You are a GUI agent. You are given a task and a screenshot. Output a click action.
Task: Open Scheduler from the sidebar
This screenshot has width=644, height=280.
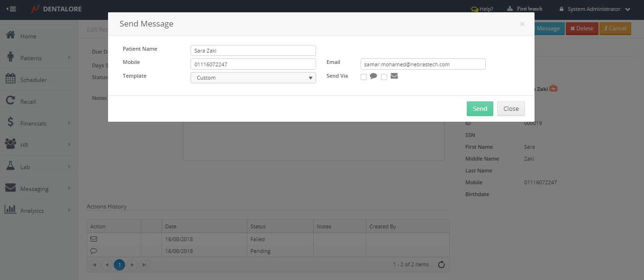point(33,80)
